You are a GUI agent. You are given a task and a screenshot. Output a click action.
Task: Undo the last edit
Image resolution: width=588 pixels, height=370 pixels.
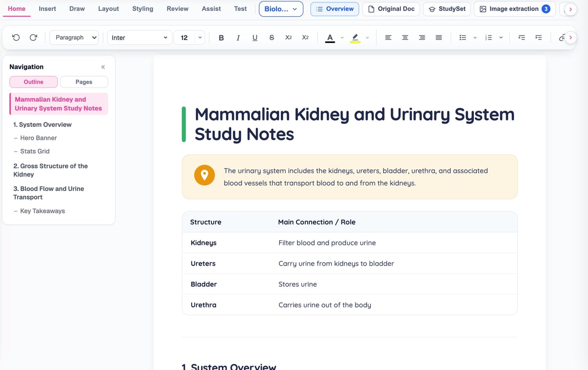(x=16, y=38)
